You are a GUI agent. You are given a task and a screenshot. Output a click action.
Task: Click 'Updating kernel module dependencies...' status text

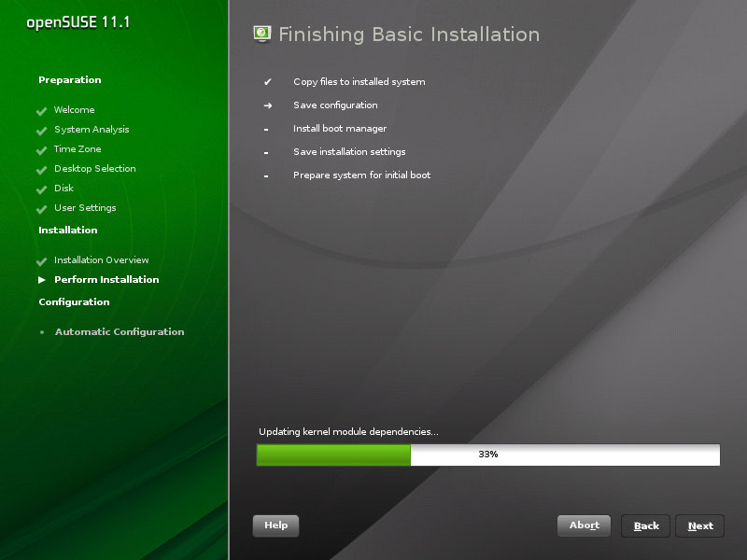(348, 432)
